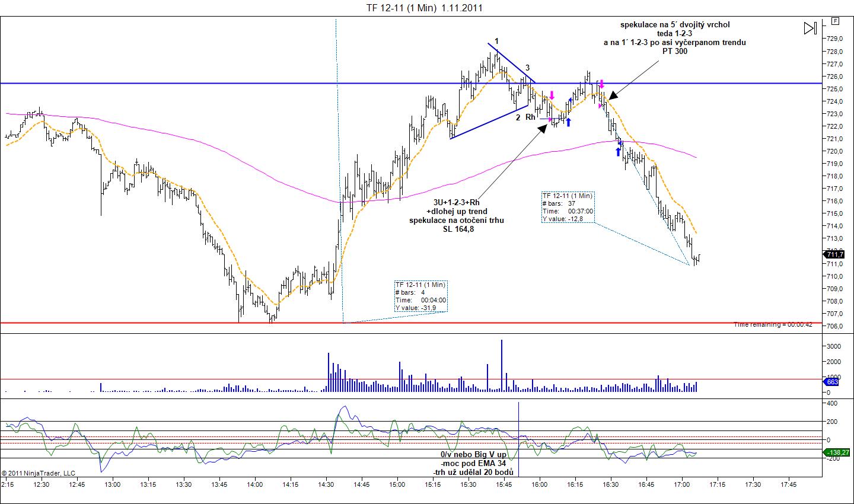Click the 724,0 price axis label
Image resolution: width=854 pixels, height=504 pixels.
(835, 101)
